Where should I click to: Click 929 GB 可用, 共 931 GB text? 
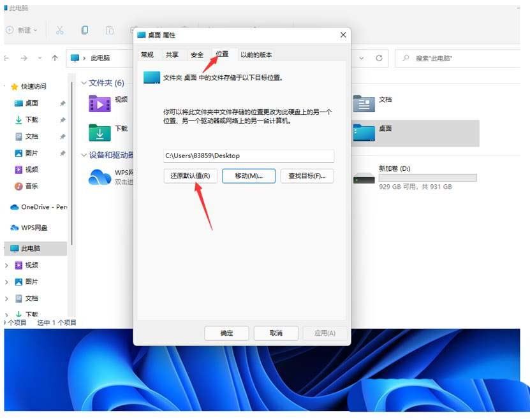coord(415,187)
